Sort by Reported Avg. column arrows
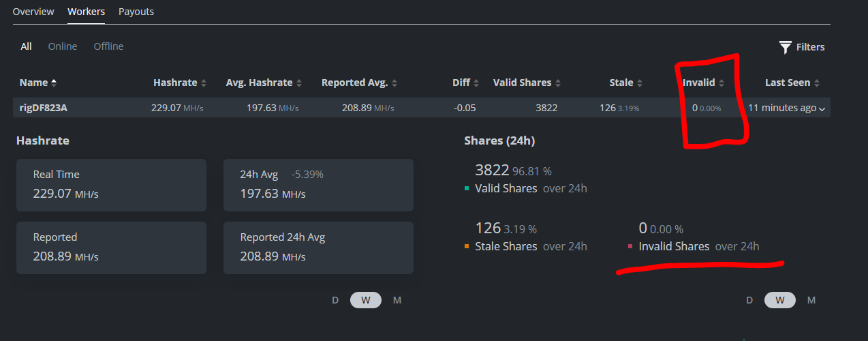 [x=394, y=83]
